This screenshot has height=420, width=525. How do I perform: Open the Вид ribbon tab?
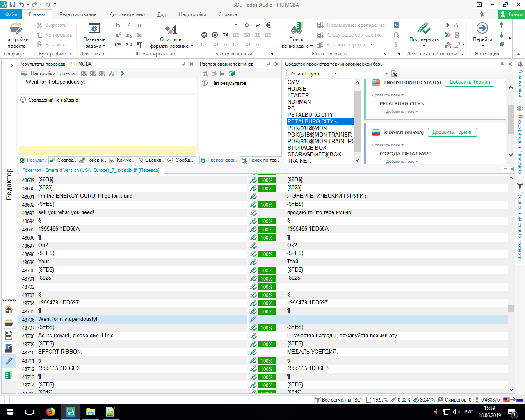[162, 14]
